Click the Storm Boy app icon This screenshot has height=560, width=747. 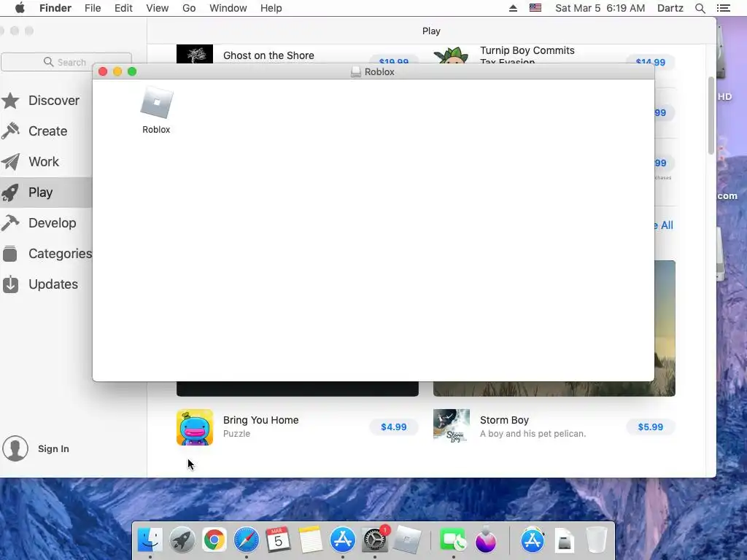tap(451, 427)
